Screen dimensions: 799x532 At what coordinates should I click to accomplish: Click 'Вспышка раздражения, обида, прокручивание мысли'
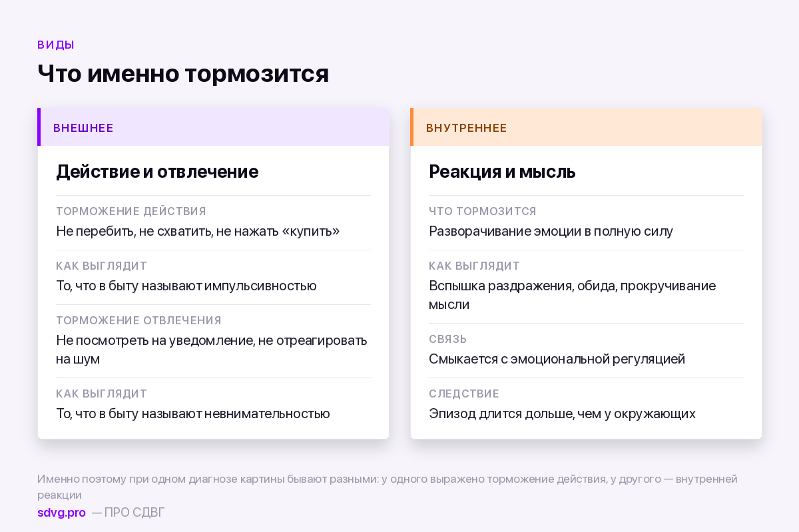click(x=573, y=295)
